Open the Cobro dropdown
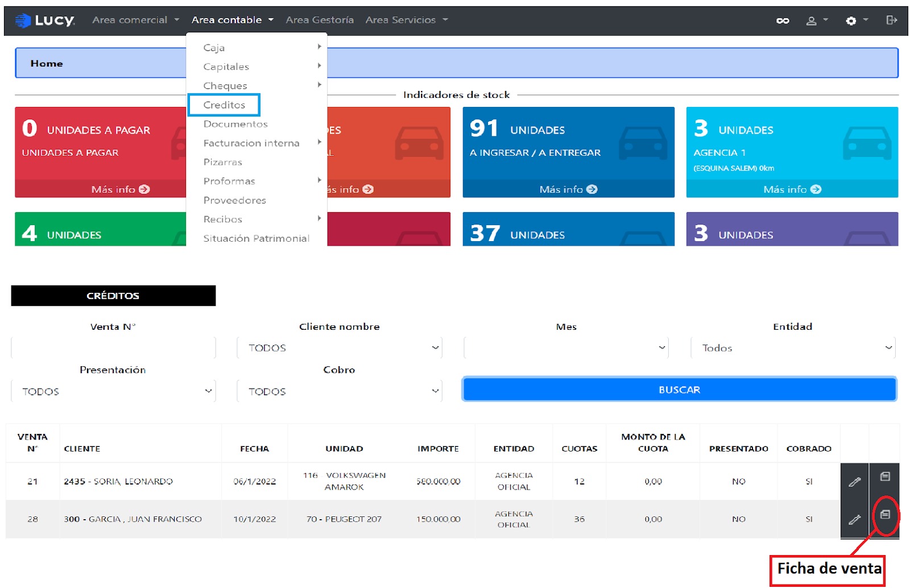Image resolution: width=910 pixels, height=588 pixels. (340, 391)
